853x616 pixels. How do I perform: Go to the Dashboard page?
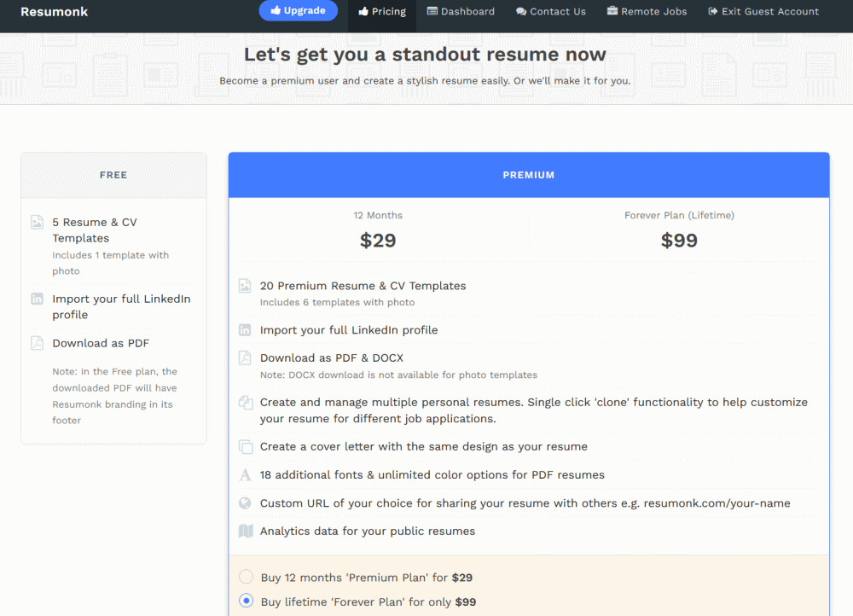pyautogui.click(x=461, y=12)
